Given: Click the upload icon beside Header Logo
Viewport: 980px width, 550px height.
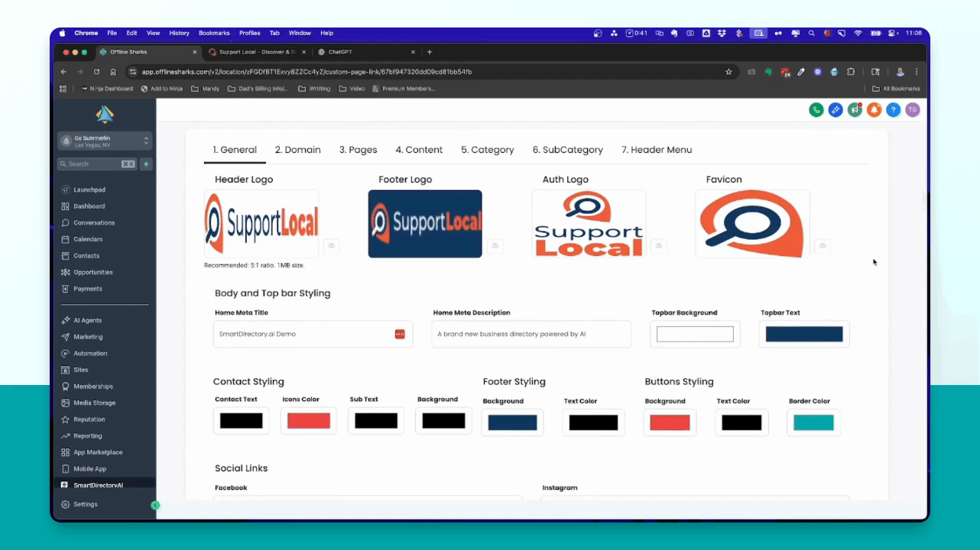Looking at the screenshot, I should coord(332,246).
